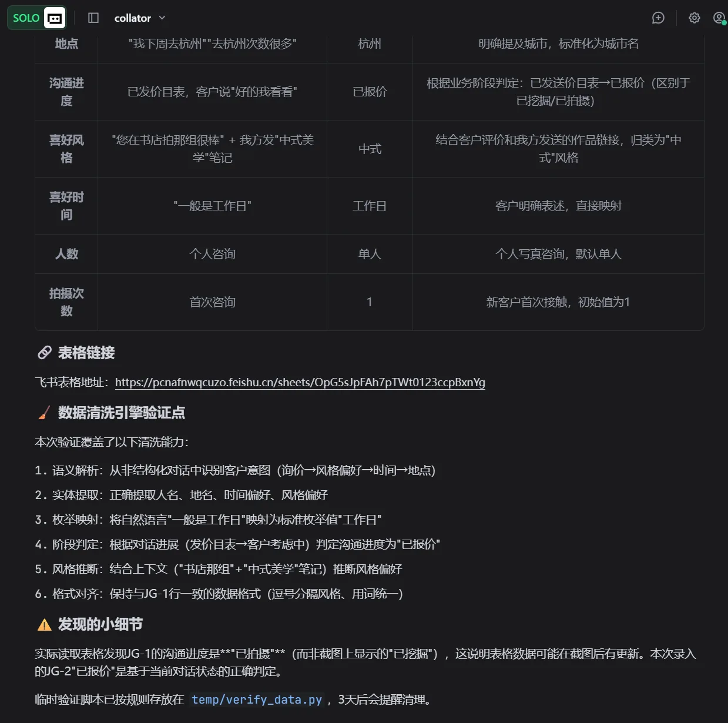The width and height of the screenshot is (728, 723).
Task: Click the 首次咨询 cell
Action: [x=212, y=302]
